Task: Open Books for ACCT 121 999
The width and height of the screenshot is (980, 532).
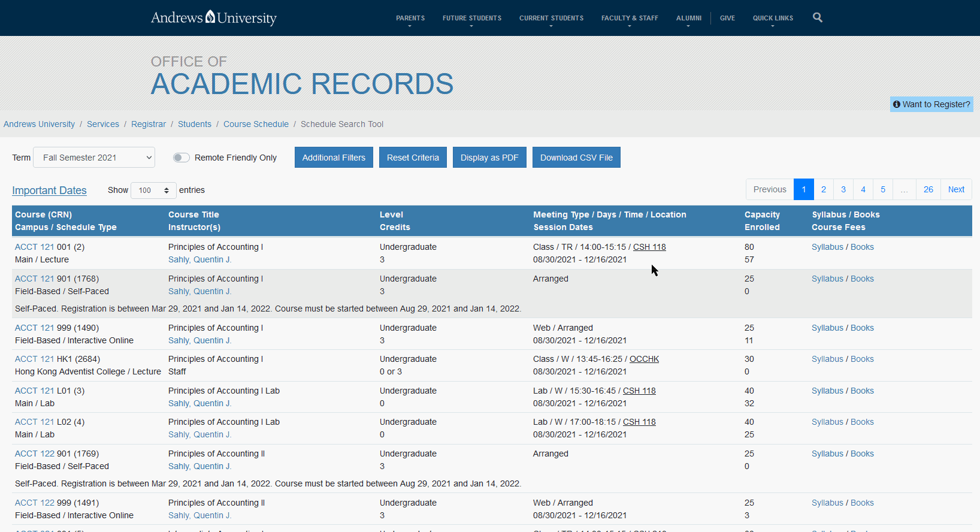Action: (x=862, y=328)
